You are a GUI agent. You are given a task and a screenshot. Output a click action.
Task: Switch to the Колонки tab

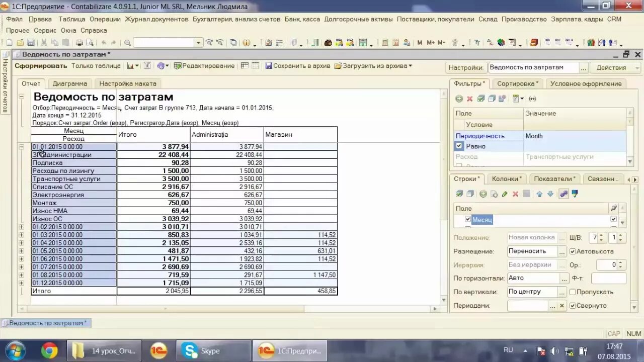coord(507,178)
